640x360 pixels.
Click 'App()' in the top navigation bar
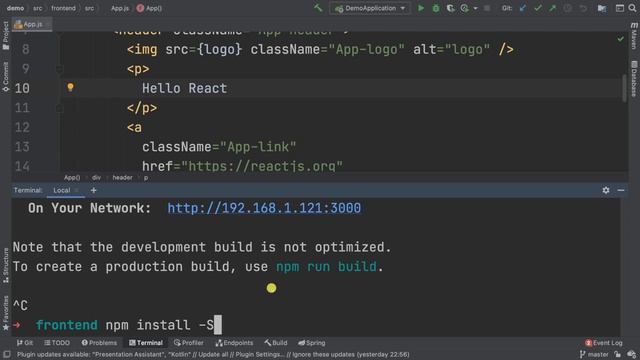(149, 8)
